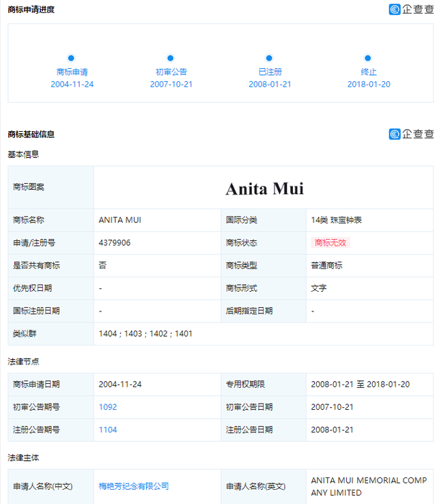
Task: Click the 国际注册日期 label cell
Action: pyautogui.click(x=51, y=311)
